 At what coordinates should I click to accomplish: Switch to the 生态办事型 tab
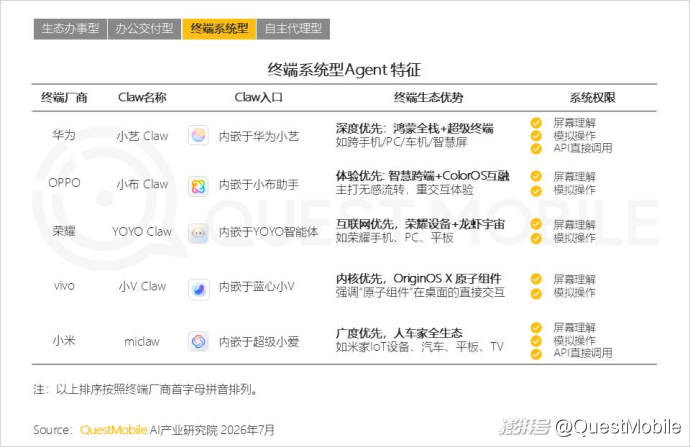click(70, 29)
